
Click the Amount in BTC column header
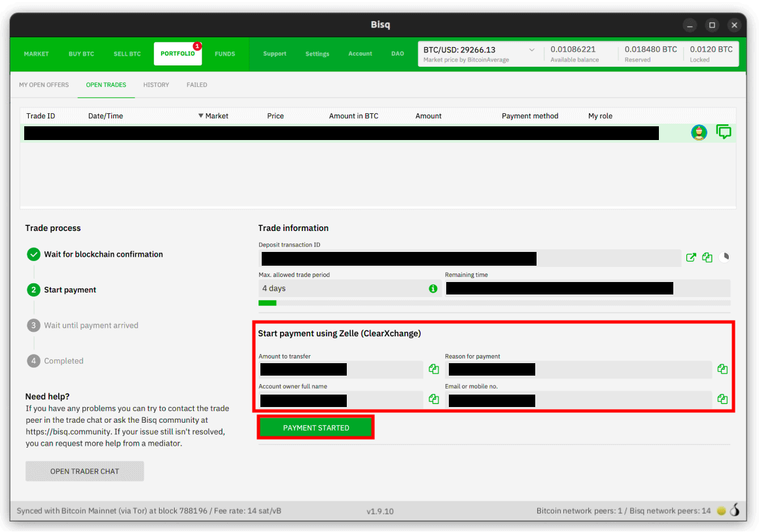click(353, 116)
